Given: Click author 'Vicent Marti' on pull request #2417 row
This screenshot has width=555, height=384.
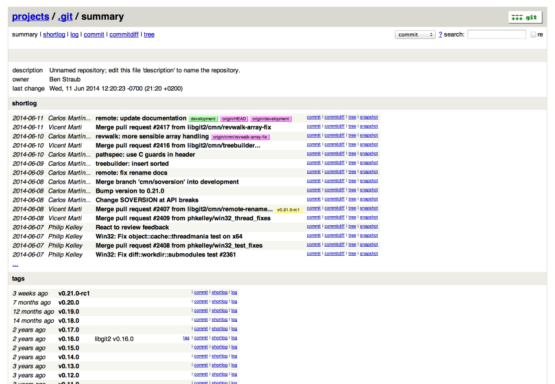Looking at the screenshot, I should (x=65, y=127).
